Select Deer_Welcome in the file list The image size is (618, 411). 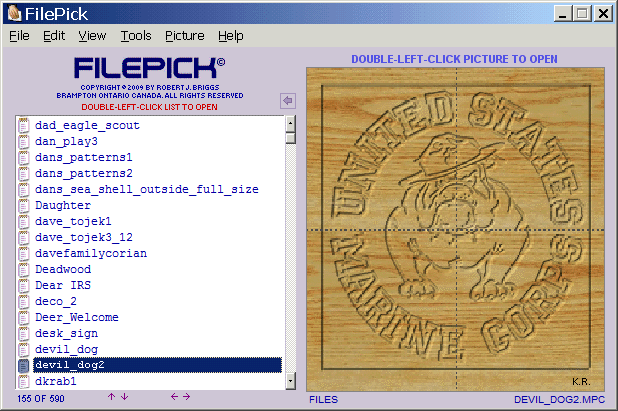point(76,317)
